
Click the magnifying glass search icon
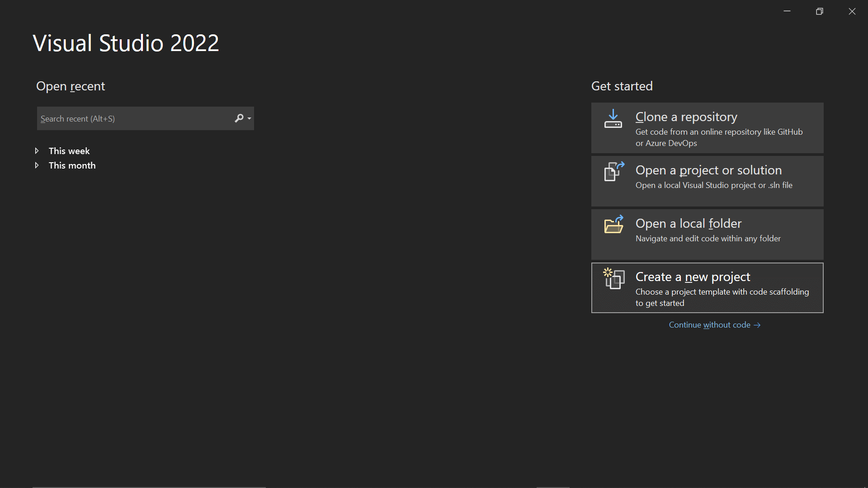[x=239, y=118]
